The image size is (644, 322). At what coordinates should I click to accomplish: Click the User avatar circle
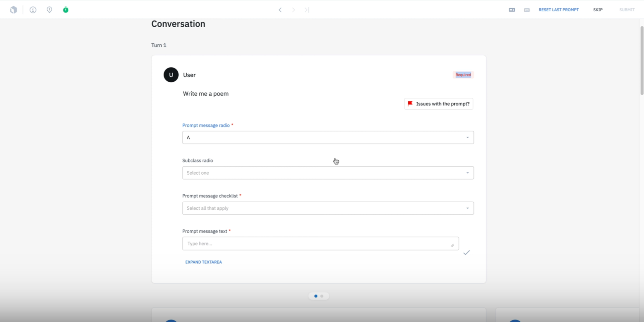[171, 75]
